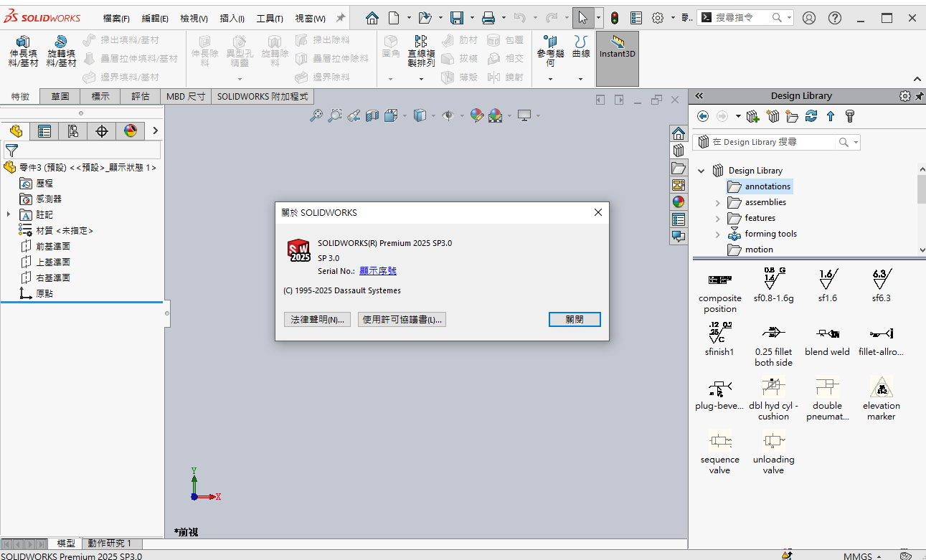Open the FeatureManager design tree tab icon
926x560 pixels.
pyautogui.click(x=16, y=130)
